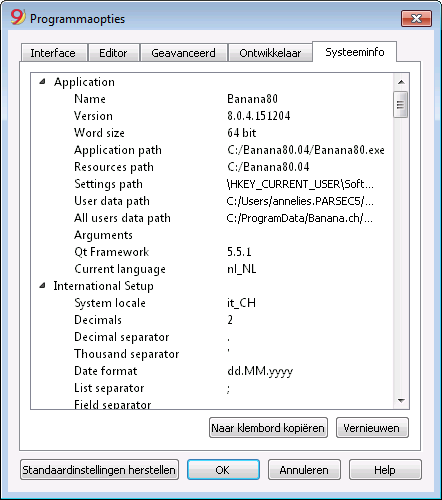This screenshot has width=442, height=500.
Task: Click the Banana 9 app icon in title bar
Action: coord(18,17)
